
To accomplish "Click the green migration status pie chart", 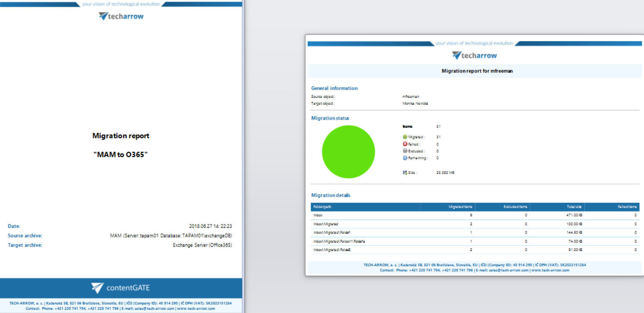I will tap(348, 152).
